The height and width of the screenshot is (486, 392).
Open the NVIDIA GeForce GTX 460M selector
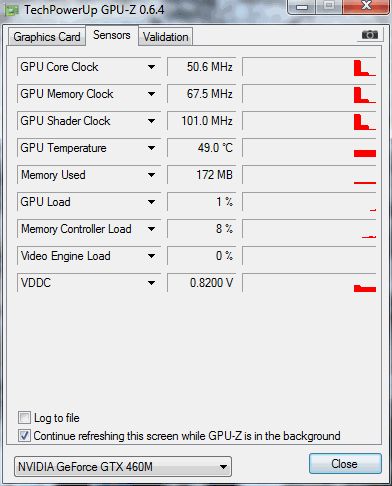click(123, 467)
